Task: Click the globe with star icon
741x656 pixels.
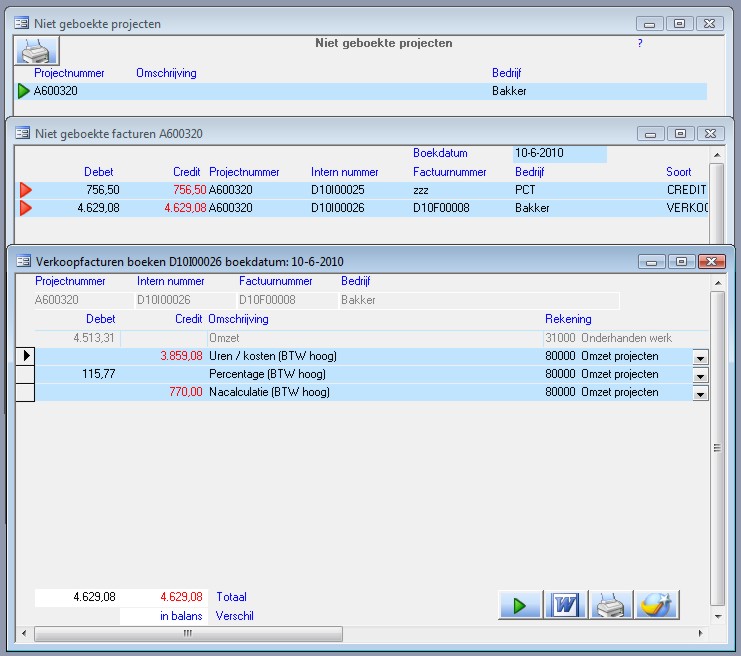Action: (x=656, y=605)
